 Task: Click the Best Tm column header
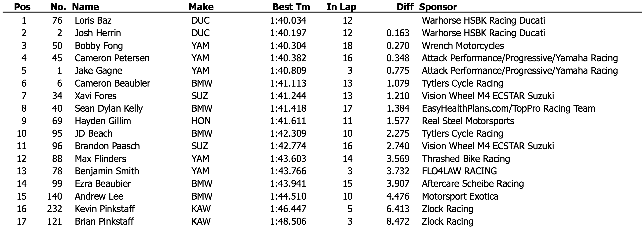[291, 7]
